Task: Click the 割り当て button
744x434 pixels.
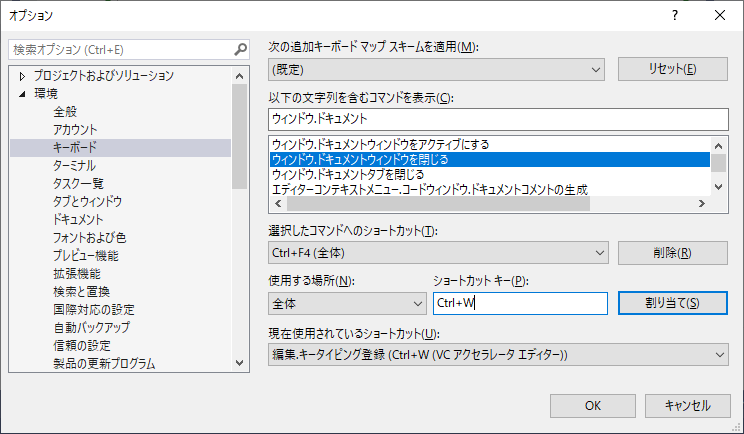Action: (x=672, y=303)
